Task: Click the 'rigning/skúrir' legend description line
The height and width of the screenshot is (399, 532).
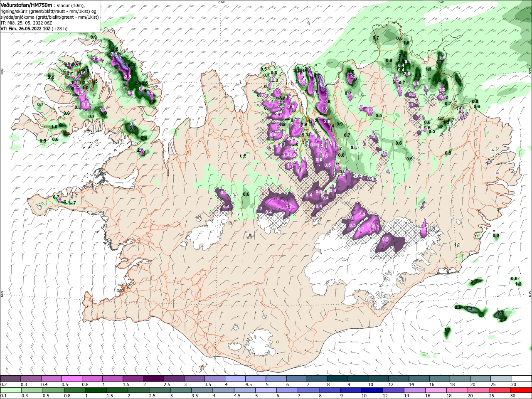Action: (49, 11)
